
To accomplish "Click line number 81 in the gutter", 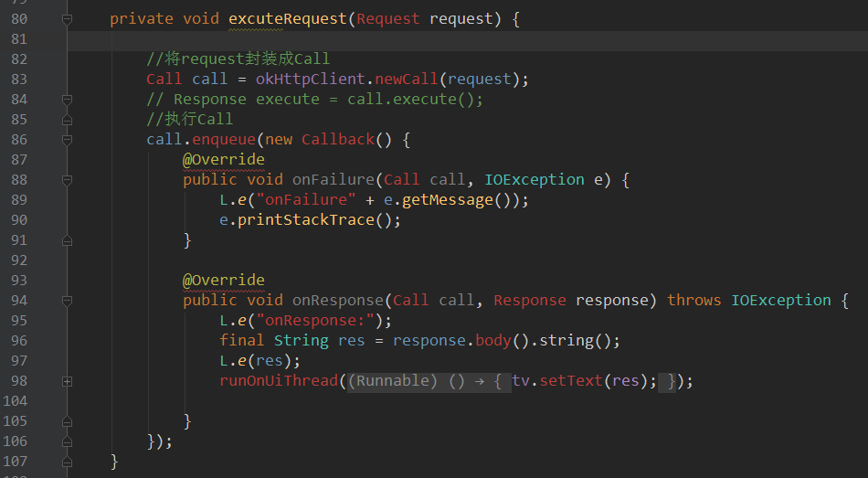I will (19, 39).
